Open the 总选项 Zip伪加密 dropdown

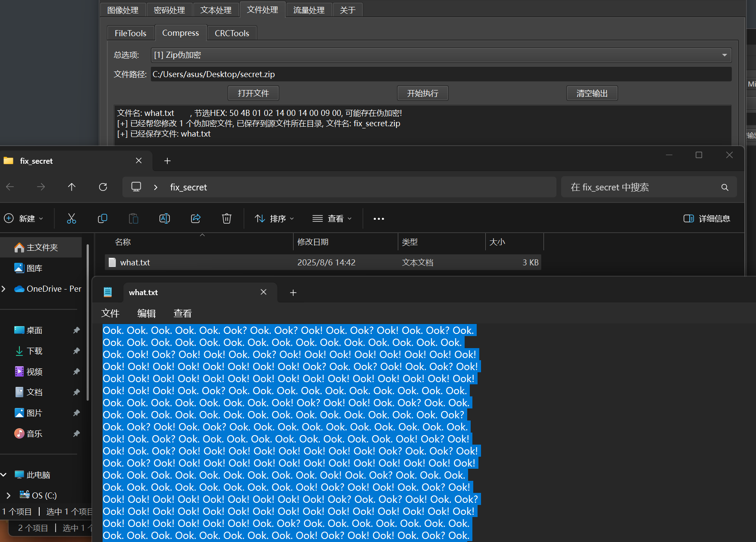(441, 55)
